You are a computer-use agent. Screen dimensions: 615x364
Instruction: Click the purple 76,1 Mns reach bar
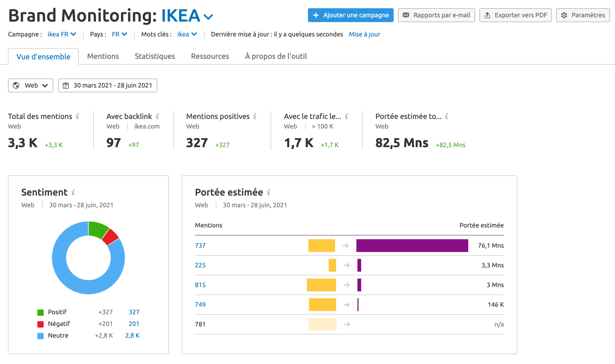click(x=412, y=245)
